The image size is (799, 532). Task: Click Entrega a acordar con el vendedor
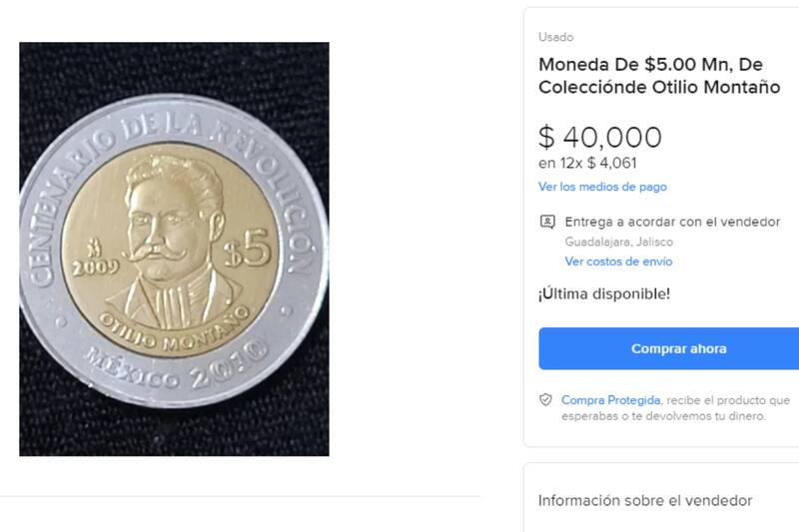pyautogui.click(x=672, y=222)
